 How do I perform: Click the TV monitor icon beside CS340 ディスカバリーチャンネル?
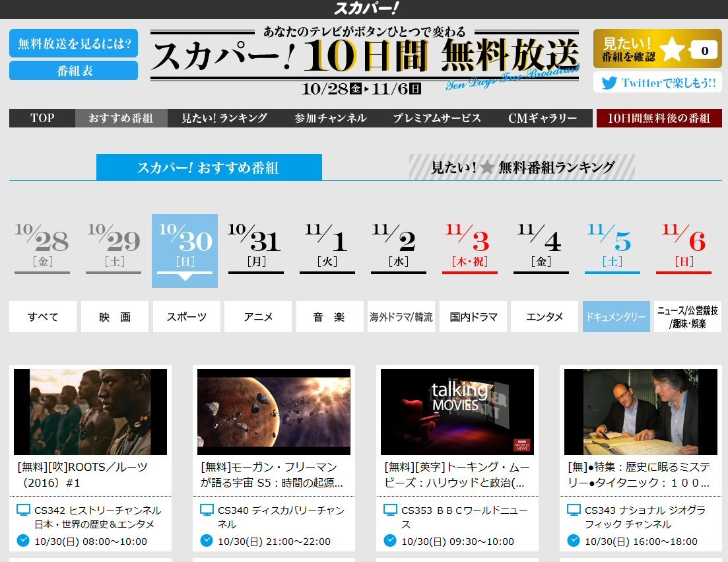pyautogui.click(x=207, y=510)
